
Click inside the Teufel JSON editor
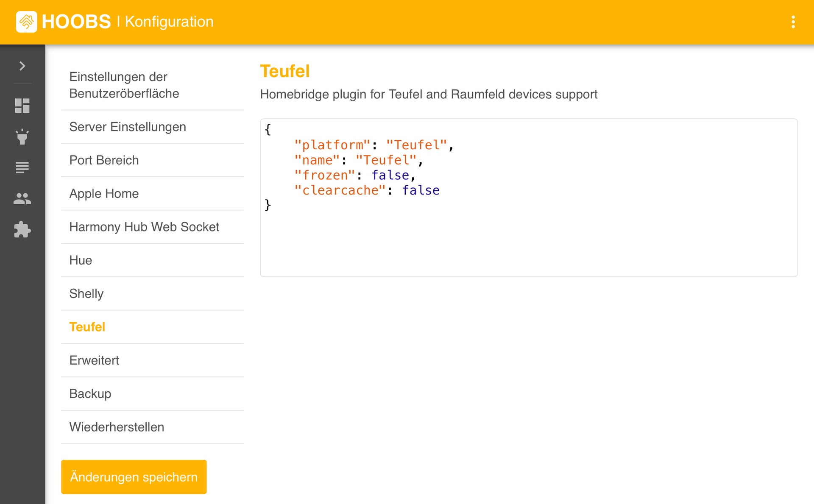(529, 198)
